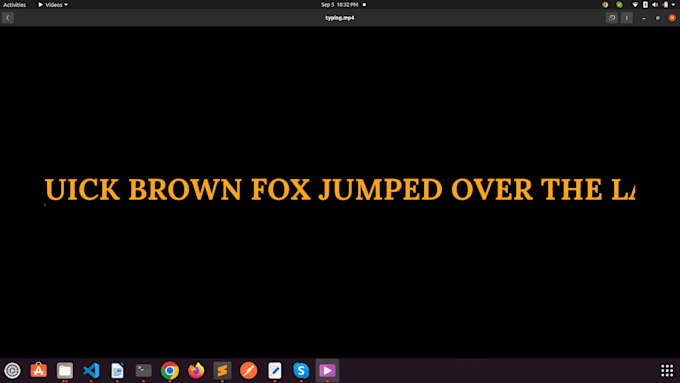Open the three-dot menu in the title bar
Image resolution: width=680 pixels, height=383 pixels.
coord(627,18)
